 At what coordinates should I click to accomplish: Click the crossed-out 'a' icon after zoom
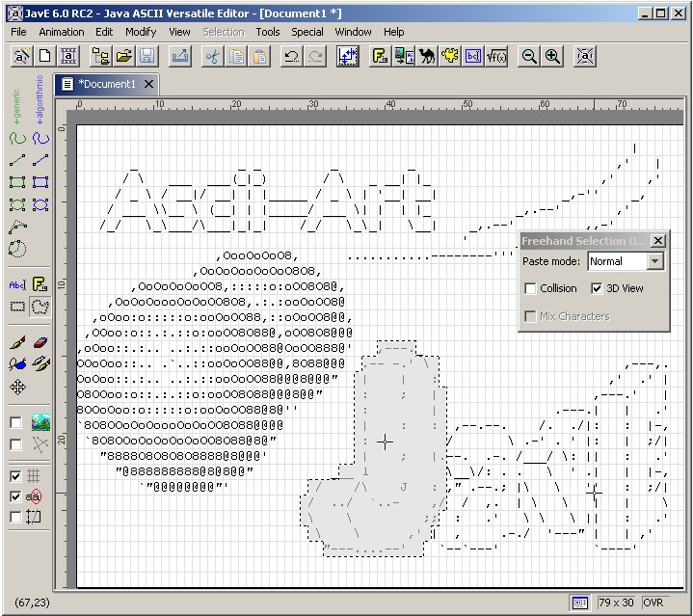(585, 56)
